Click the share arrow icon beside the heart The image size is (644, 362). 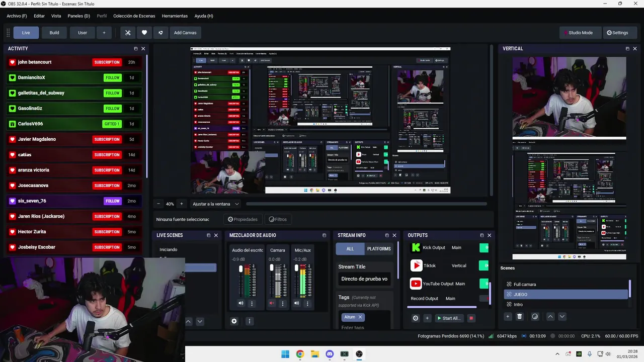coord(160,33)
